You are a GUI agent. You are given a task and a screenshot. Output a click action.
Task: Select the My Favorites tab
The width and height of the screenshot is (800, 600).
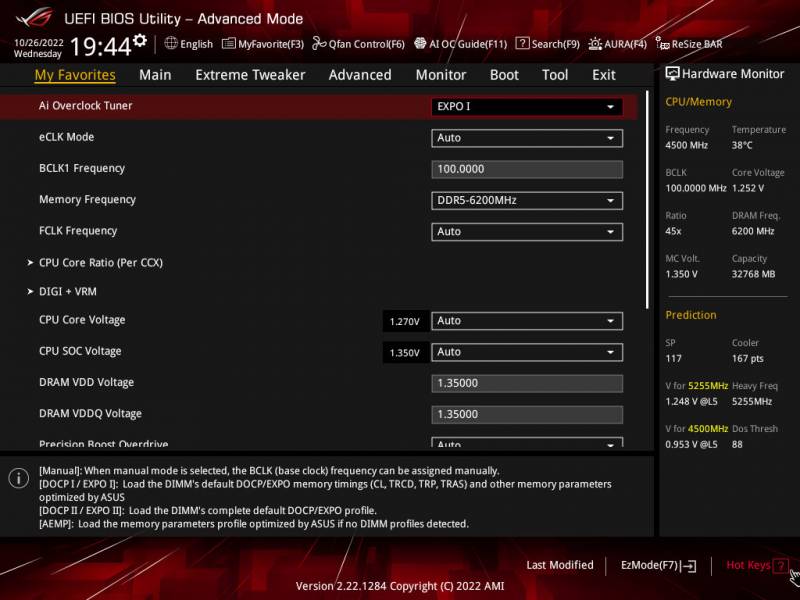coord(75,75)
